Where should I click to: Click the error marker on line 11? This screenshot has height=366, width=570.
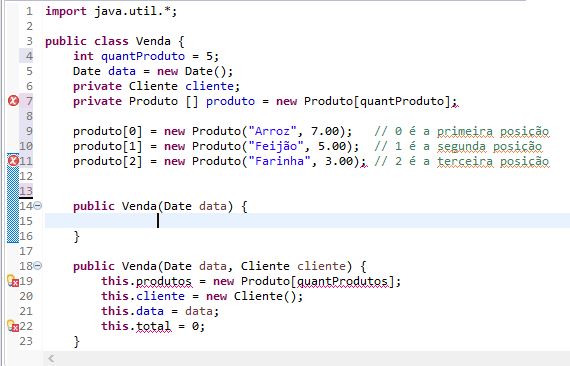[13, 161]
